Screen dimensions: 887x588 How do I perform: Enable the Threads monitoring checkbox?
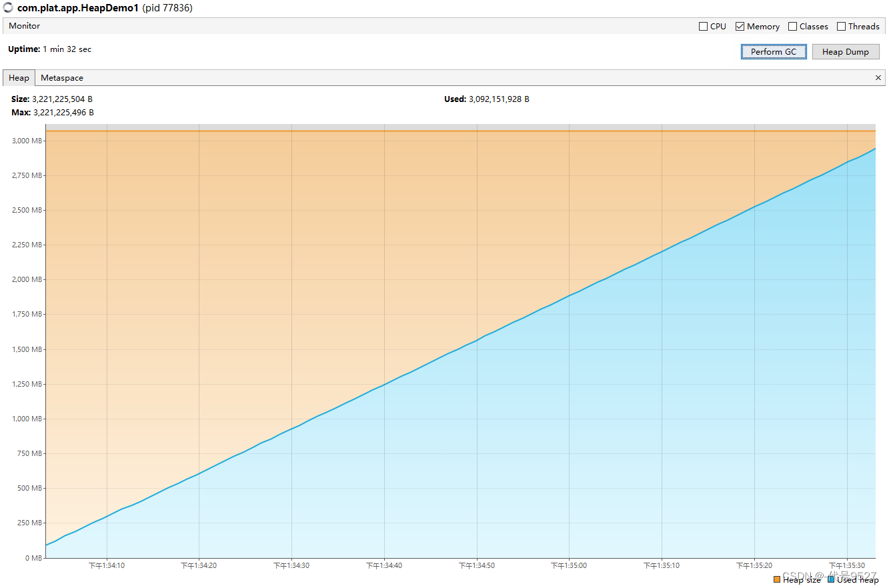click(x=841, y=27)
